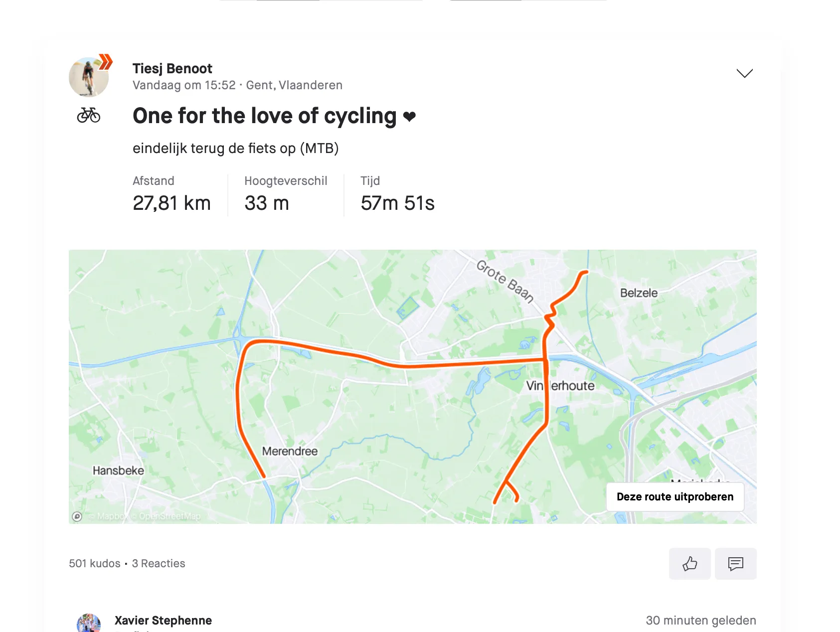Open comments with the speech bubble icon
The image size is (840, 632).
click(735, 564)
